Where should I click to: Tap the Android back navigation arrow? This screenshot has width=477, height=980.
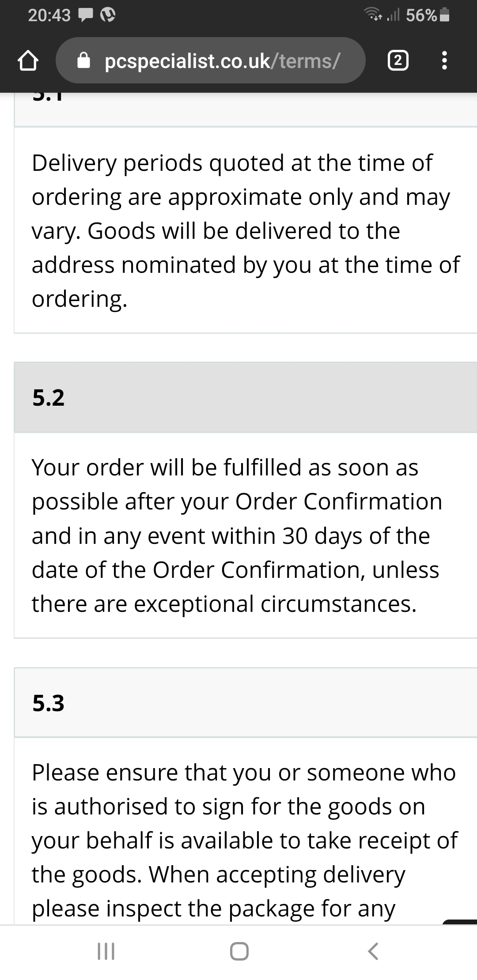click(x=373, y=951)
